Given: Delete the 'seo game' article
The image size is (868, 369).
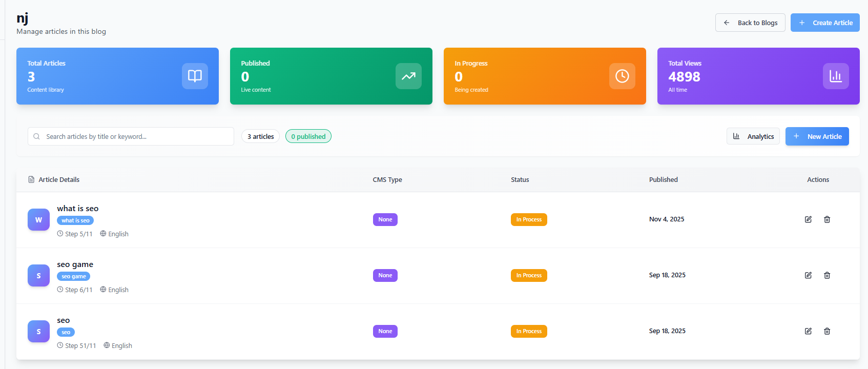Looking at the screenshot, I should pyautogui.click(x=827, y=275).
